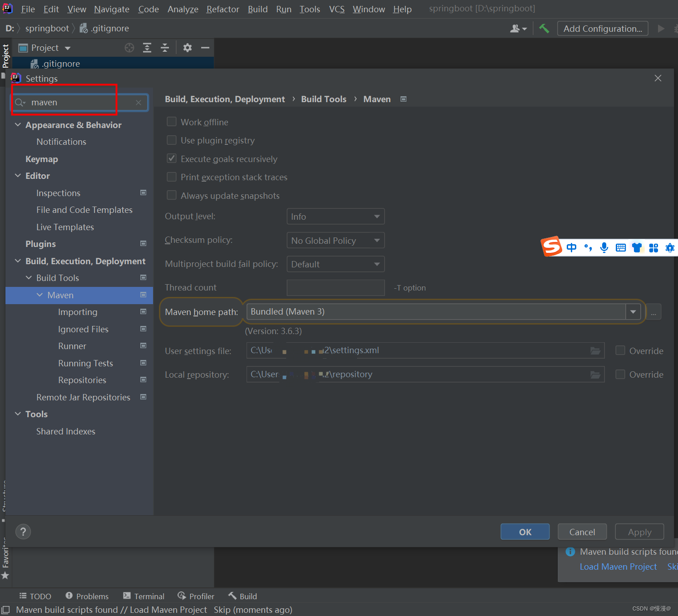Click the status bar tool windows toggle icon
678x616 pixels.
click(5, 610)
